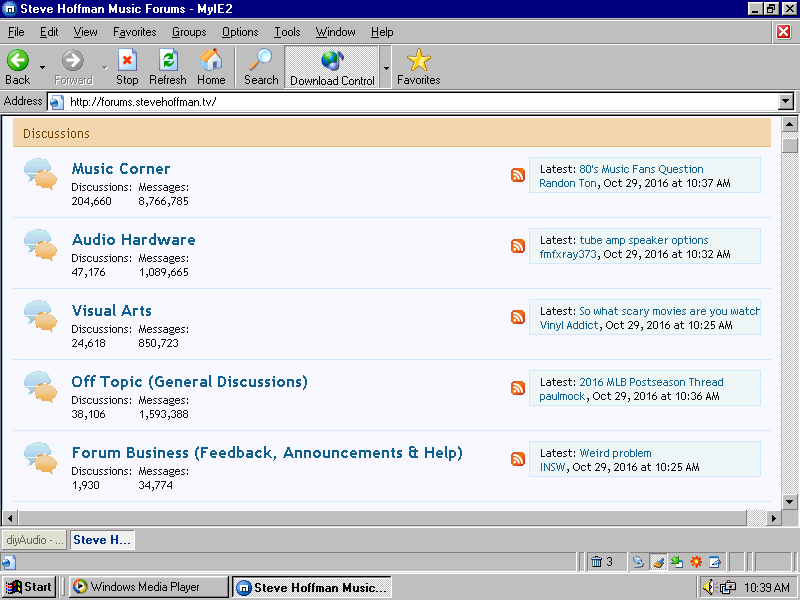The image size is (800, 600).
Task: Click the Forum Business RSS feed icon
Action: (x=518, y=459)
